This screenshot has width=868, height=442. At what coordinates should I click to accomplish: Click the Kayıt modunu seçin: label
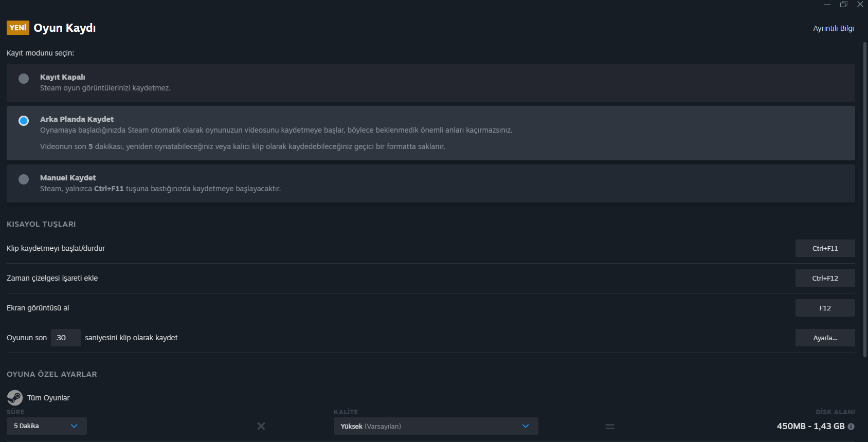coord(41,53)
